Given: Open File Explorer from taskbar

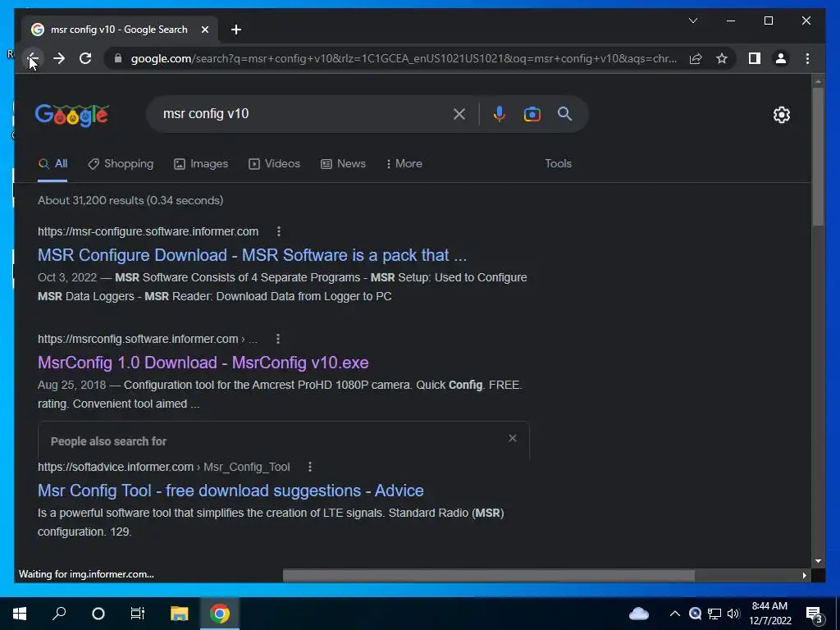Looking at the screenshot, I should [180, 614].
